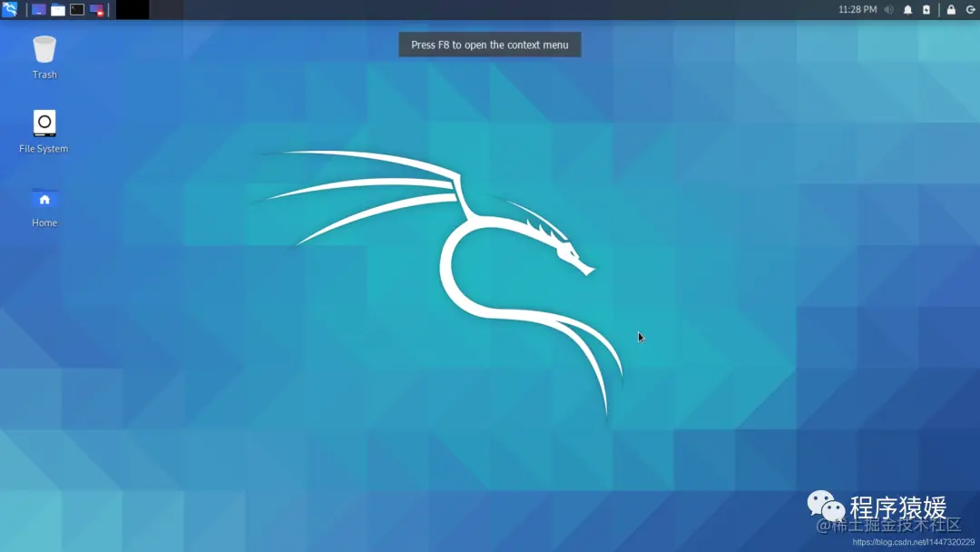Open the Kali applications menu
Viewport: 980px width, 552px height.
[x=9, y=9]
